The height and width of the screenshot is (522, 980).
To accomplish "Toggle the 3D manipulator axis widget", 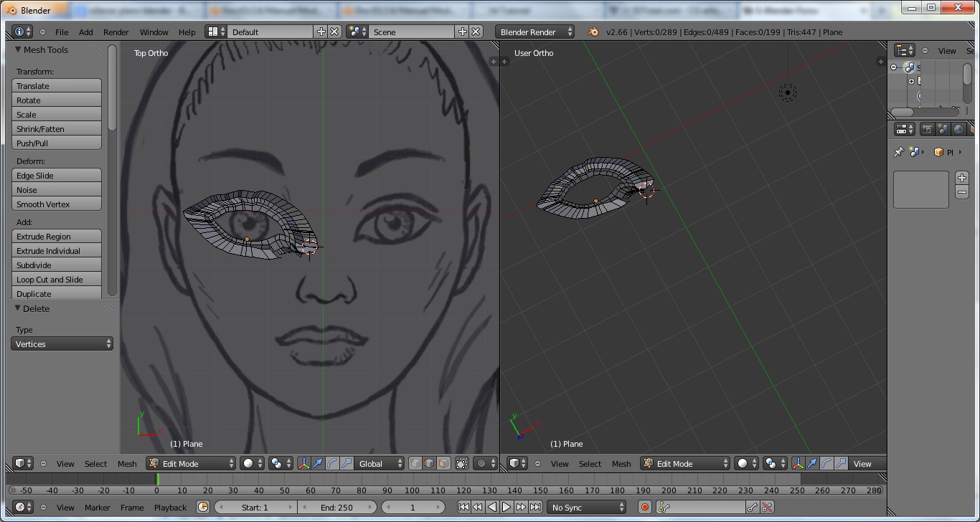I will pyautogui.click(x=303, y=464).
